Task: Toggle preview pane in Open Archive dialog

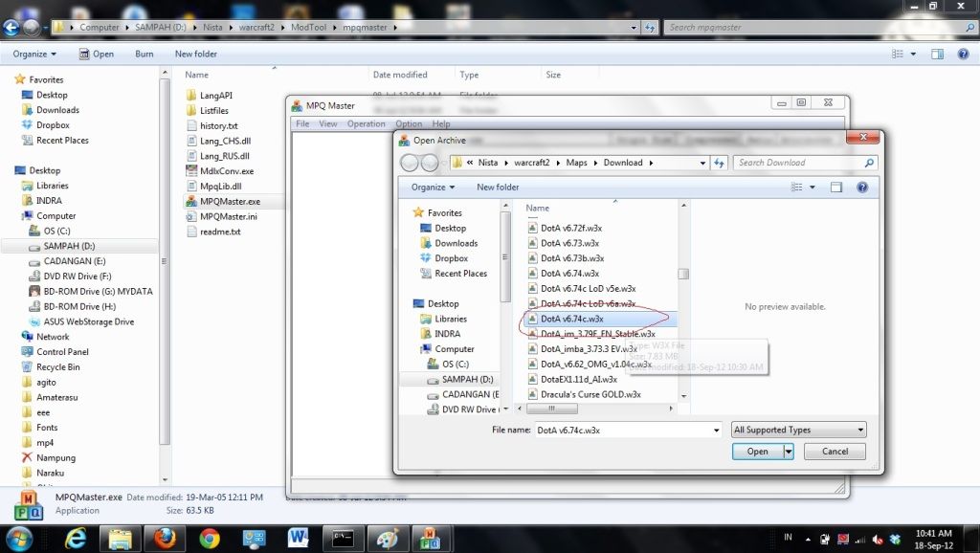Action: coord(836,187)
